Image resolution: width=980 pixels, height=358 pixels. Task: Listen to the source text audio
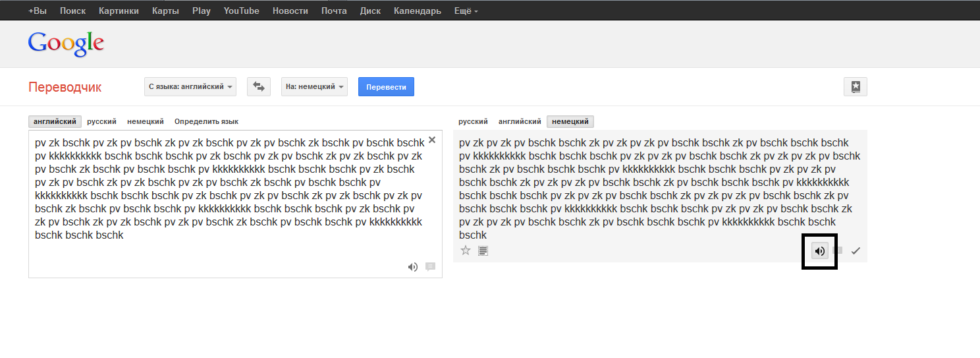(x=412, y=267)
